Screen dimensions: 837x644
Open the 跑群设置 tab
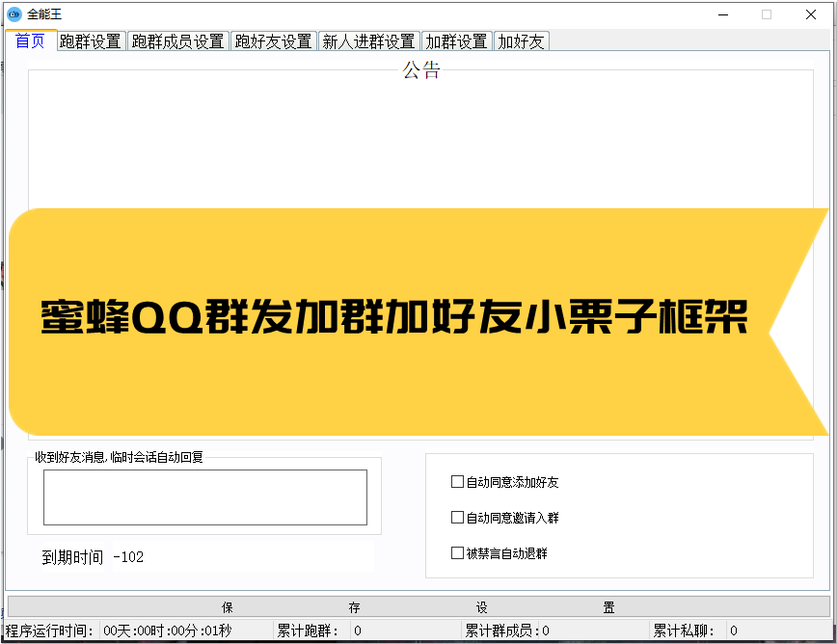[91, 41]
